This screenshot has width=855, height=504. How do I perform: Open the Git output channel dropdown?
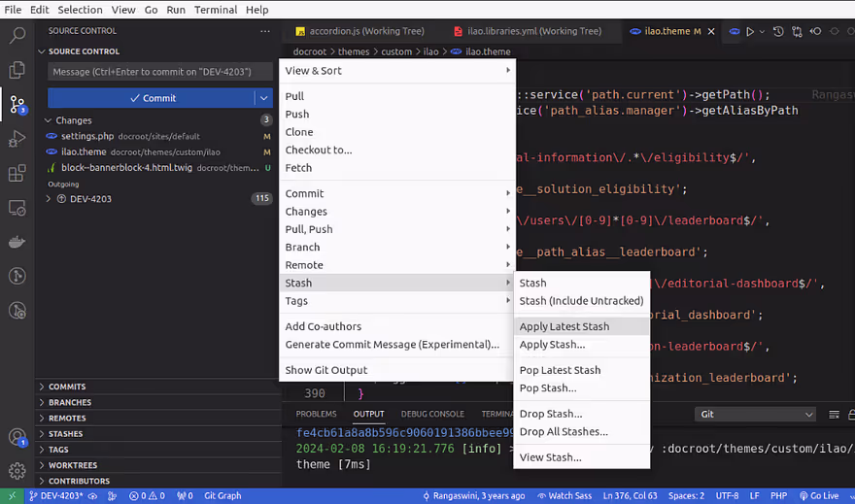755,414
